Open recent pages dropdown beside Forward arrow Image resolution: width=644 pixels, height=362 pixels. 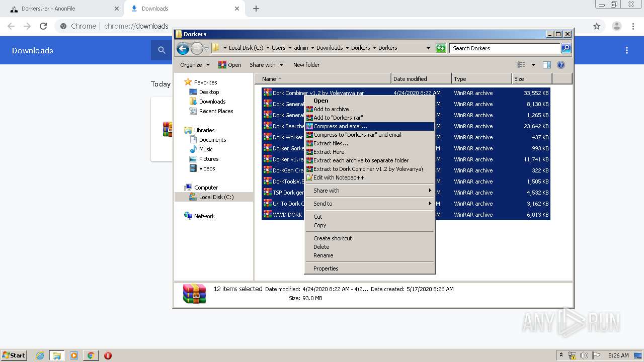click(206, 49)
